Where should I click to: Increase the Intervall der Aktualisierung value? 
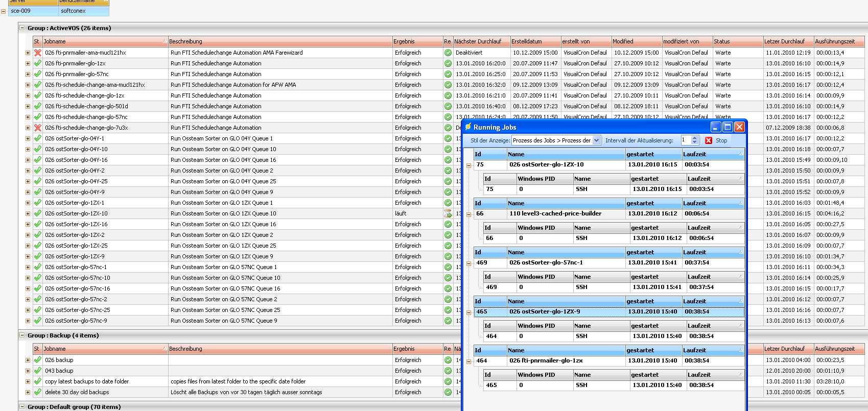pos(694,138)
